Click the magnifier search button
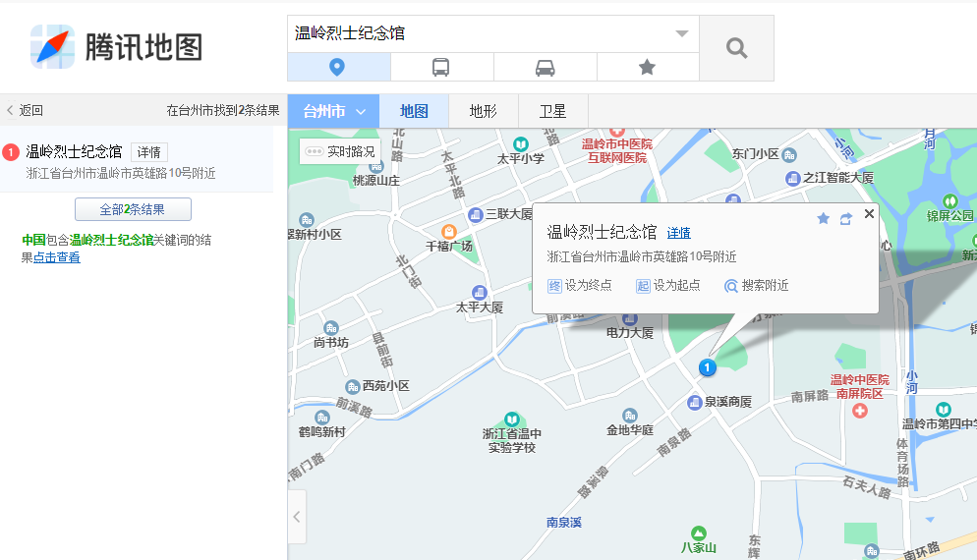This screenshot has width=977, height=560. pyautogui.click(x=736, y=48)
